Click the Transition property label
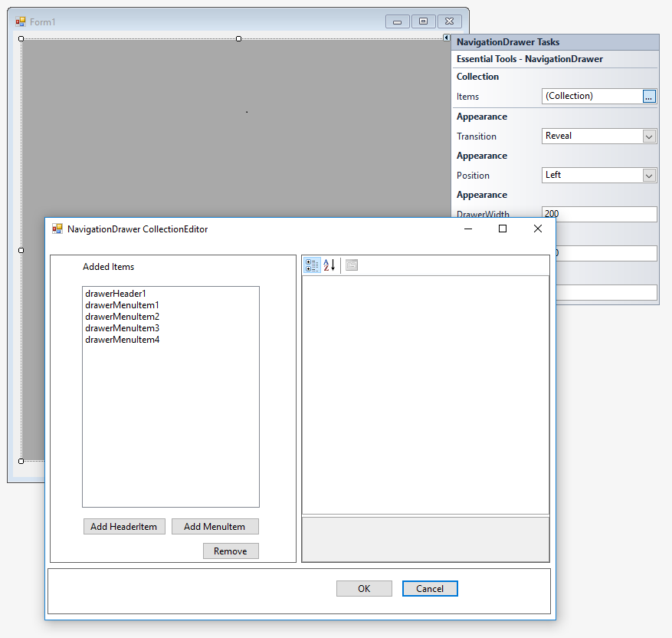 (x=476, y=136)
